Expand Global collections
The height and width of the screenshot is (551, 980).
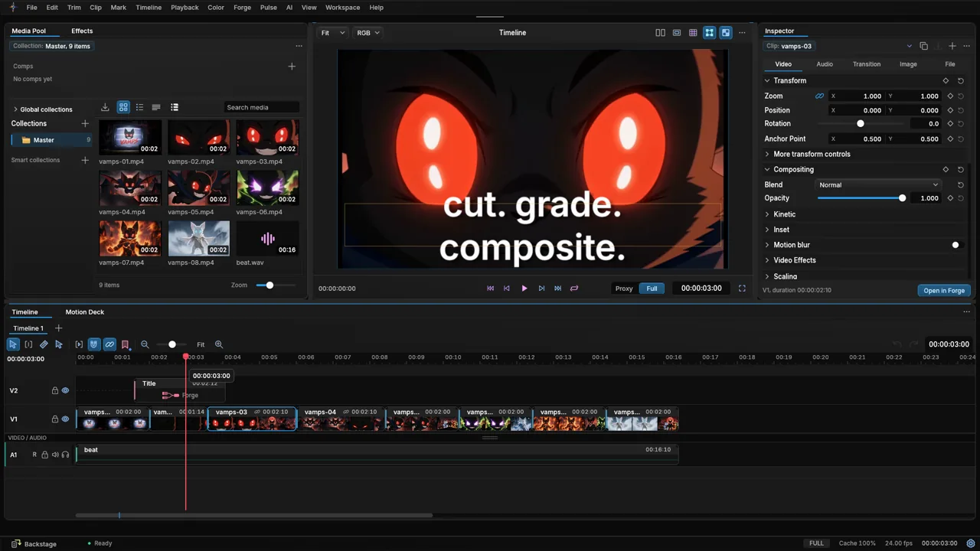42,109
